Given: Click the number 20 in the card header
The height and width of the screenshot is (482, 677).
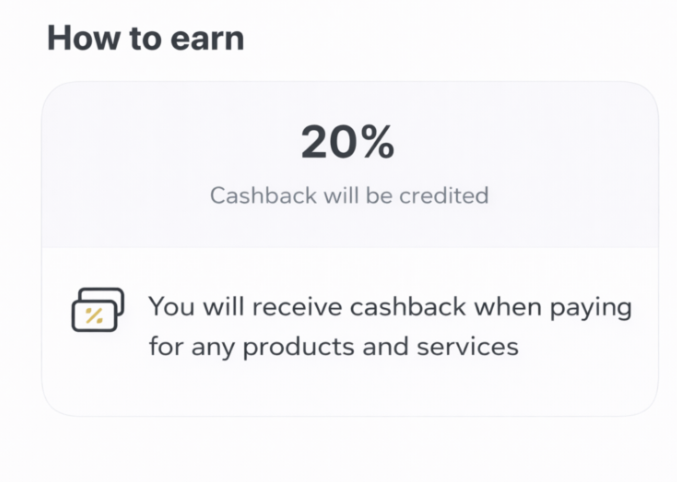Looking at the screenshot, I should tap(328, 145).
